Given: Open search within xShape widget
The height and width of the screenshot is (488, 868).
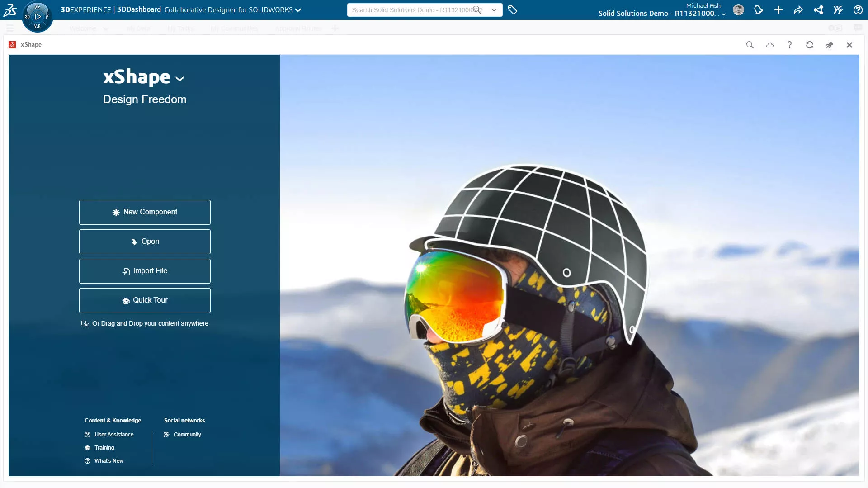Looking at the screenshot, I should tap(750, 45).
